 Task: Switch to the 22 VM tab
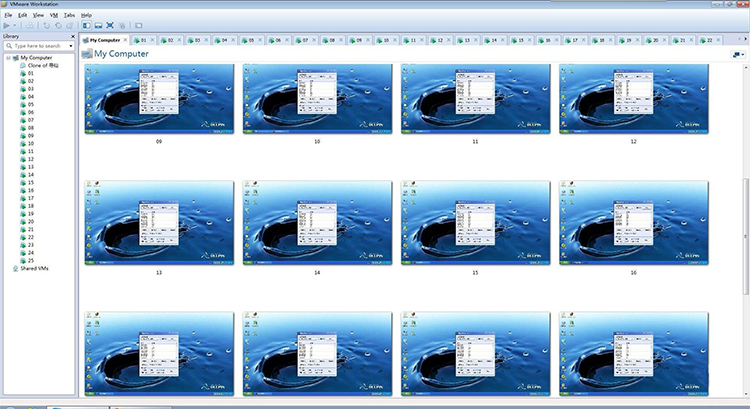pyautogui.click(x=709, y=40)
